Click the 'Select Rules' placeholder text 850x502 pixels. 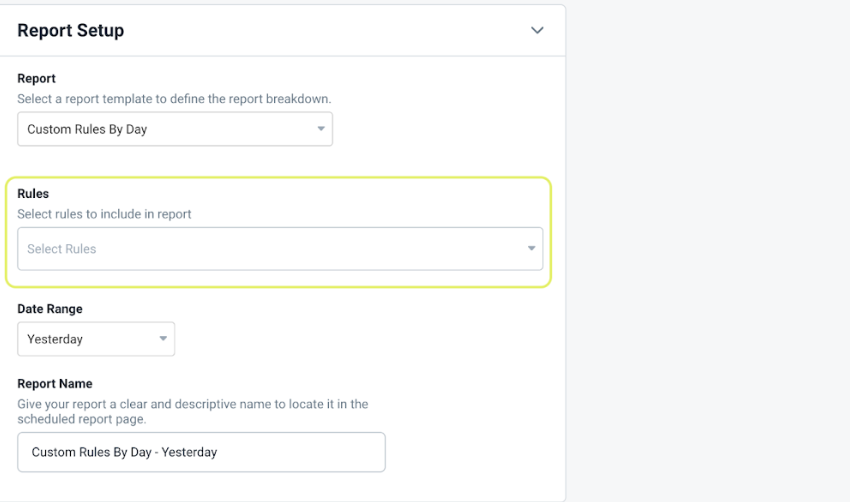(x=62, y=249)
